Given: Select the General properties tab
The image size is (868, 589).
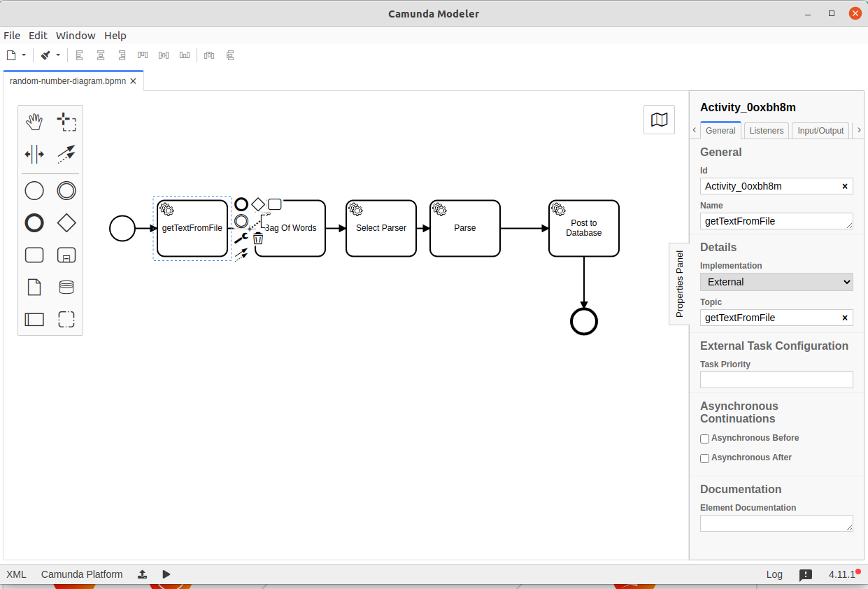Looking at the screenshot, I should coord(720,131).
